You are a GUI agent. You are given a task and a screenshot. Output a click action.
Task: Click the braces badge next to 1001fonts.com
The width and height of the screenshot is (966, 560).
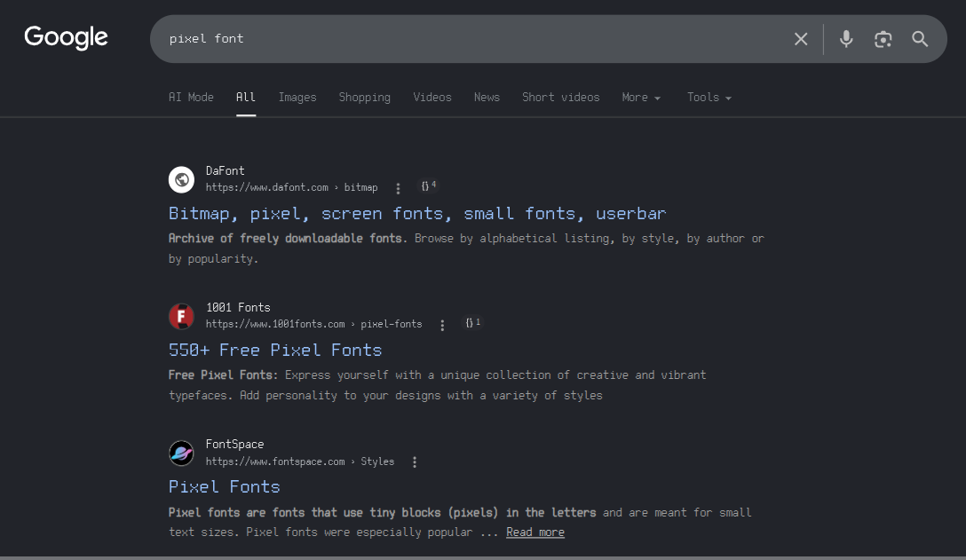(472, 323)
